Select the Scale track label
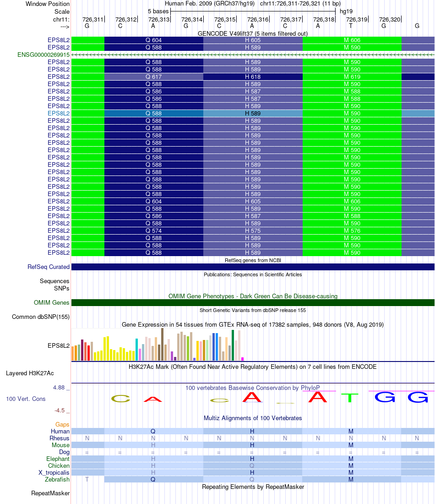The height and width of the screenshot is (504, 435). coord(62,11)
